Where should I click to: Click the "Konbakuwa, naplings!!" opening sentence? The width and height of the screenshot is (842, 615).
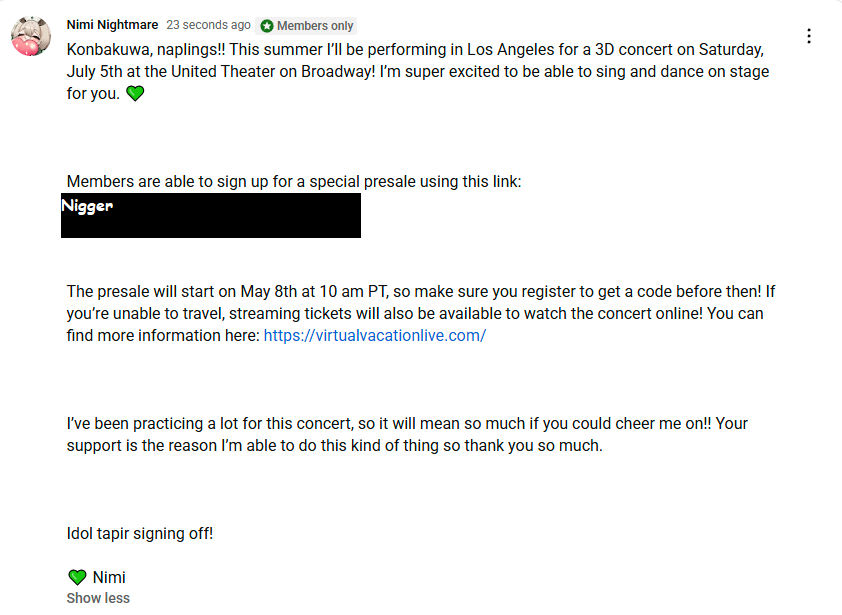pyautogui.click(x=146, y=50)
